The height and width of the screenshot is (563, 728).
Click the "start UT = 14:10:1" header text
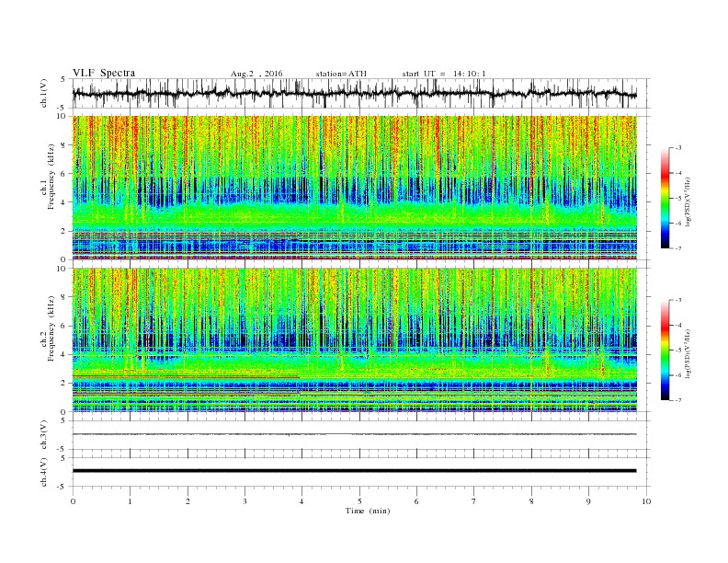(444, 74)
